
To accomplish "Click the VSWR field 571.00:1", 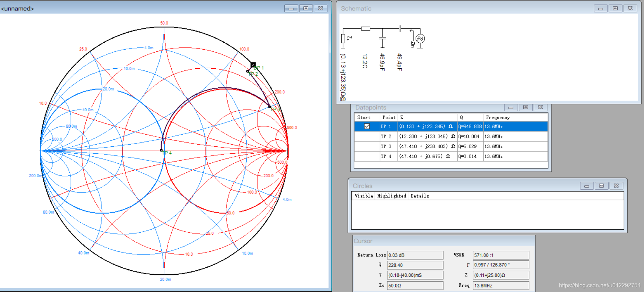I will 501,255.
